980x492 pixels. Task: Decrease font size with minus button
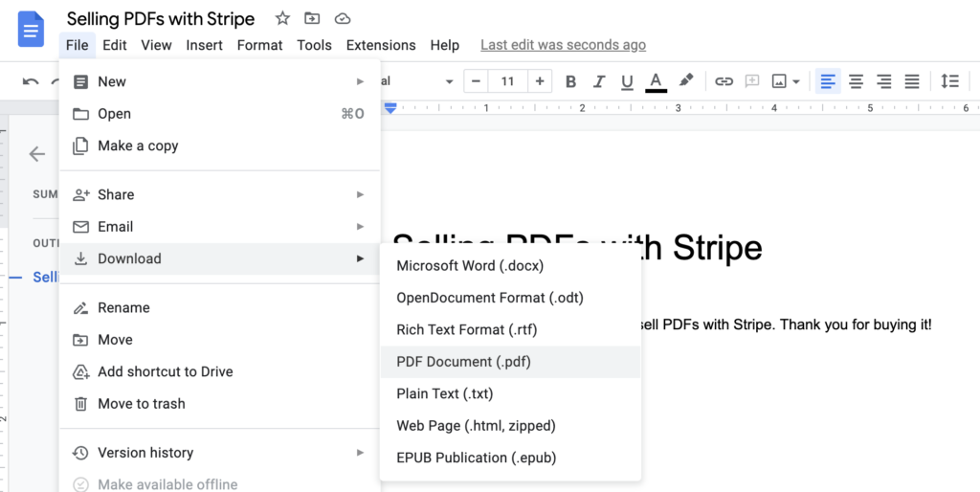click(x=477, y=81)
